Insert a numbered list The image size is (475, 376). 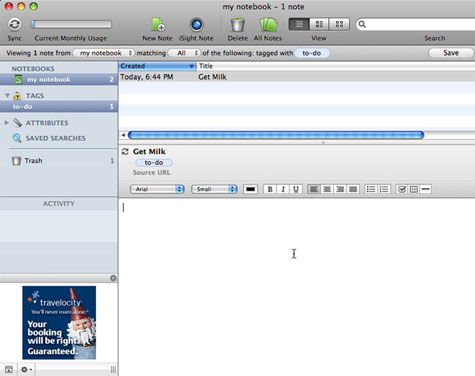384,189
